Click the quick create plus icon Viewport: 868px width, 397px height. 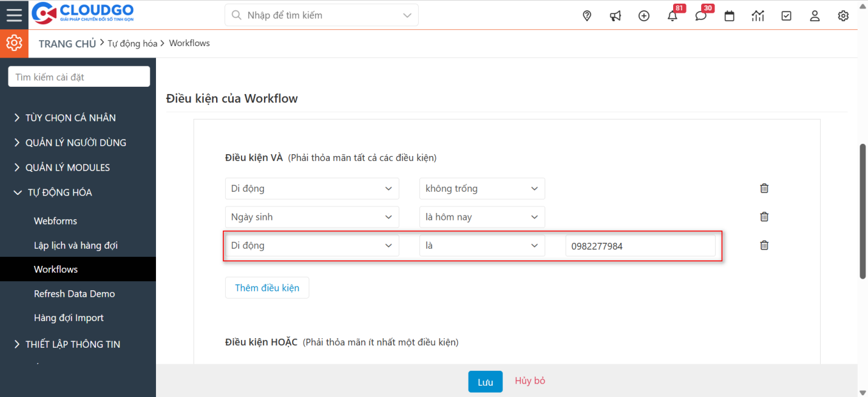click(644, 16)
